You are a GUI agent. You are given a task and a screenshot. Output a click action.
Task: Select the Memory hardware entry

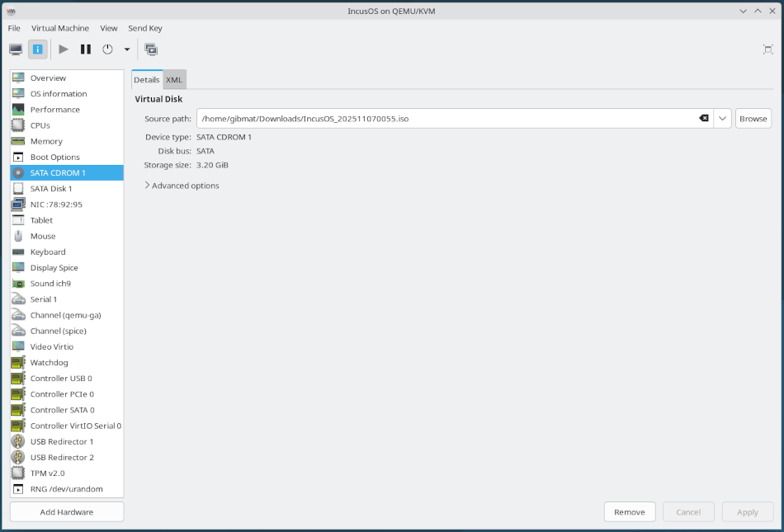click(47, 141)
